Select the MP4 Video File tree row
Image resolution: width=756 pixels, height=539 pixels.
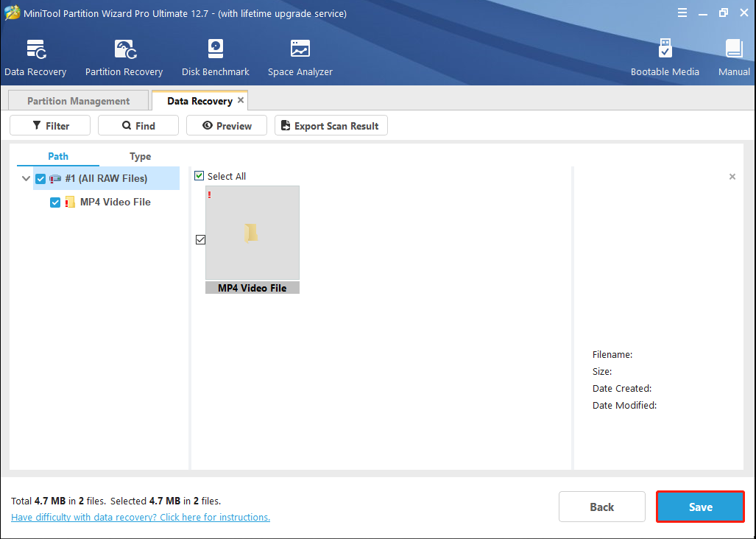click(x=116, y=202)
